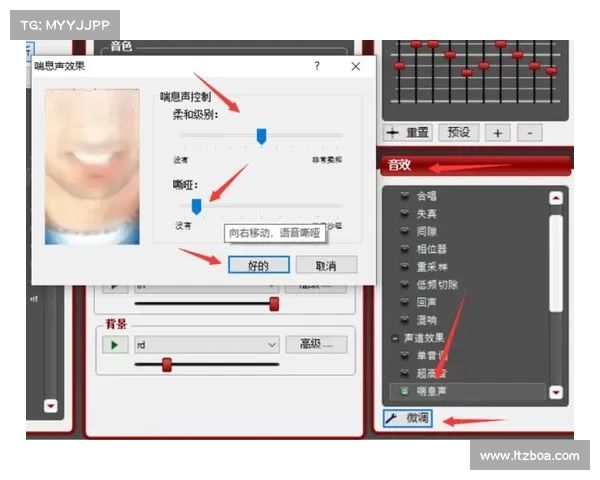The width and height of the screenshot is (600, 480).
Task: Play the 背景 background sound
Action: coord(115,345)
